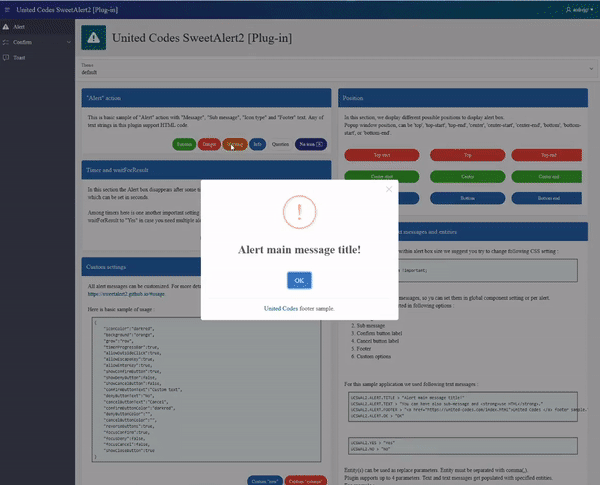
Task: Click the '3. Confirm button label' list item
Action: pyautogui.click(x=377, y=333)
